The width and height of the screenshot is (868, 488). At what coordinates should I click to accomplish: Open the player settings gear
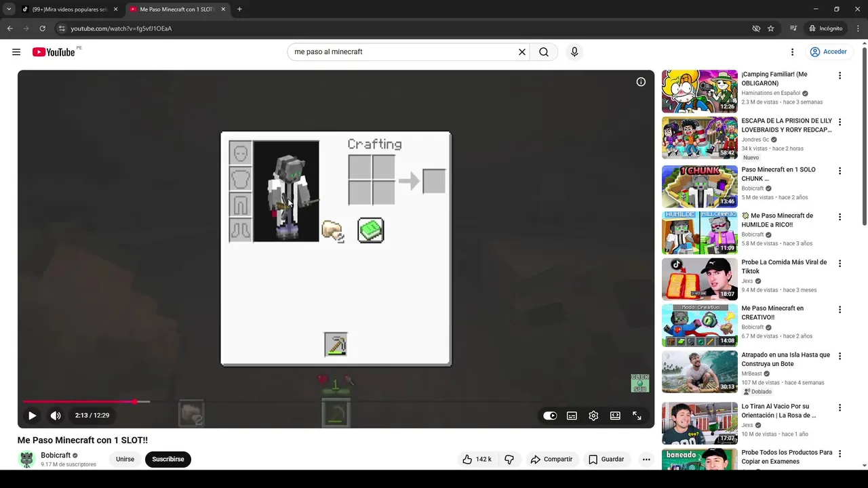click(x=593, y=416)
